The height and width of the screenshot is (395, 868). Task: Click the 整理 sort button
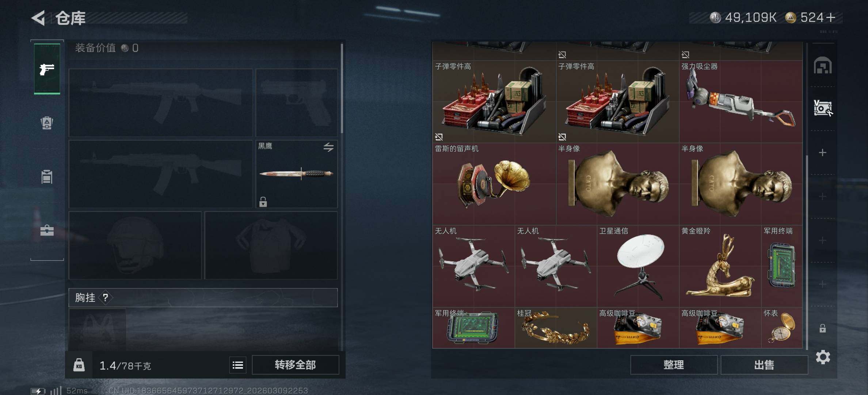coord(674,365)
